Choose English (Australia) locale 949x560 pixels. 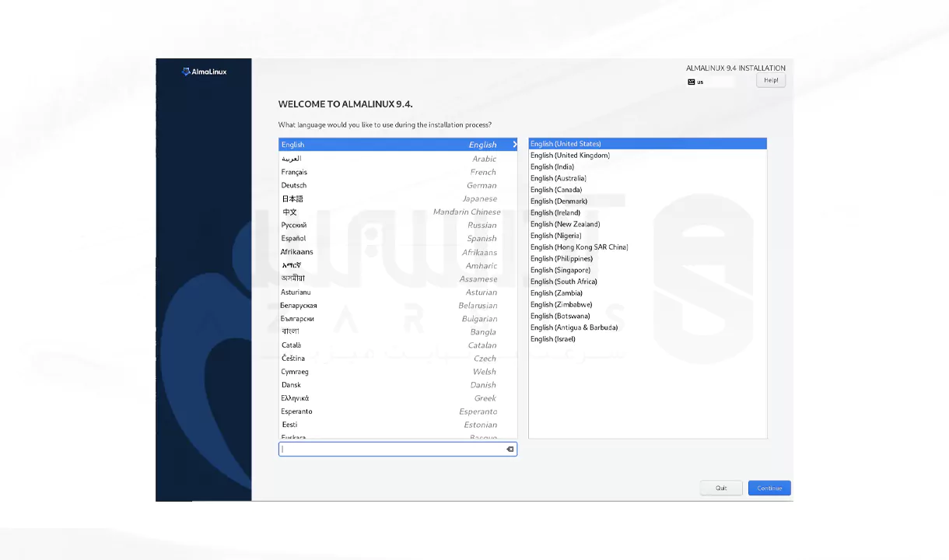coord(647,178)
